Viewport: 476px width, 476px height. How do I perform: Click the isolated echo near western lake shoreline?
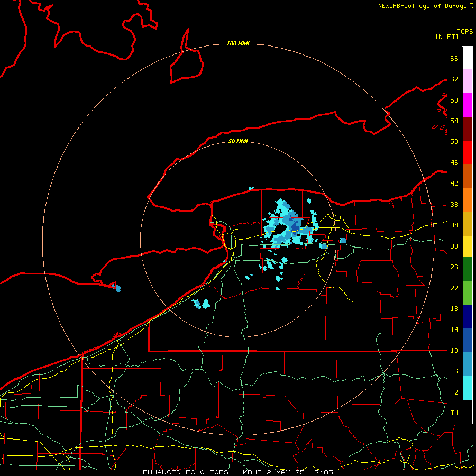(x=117, y=287)
